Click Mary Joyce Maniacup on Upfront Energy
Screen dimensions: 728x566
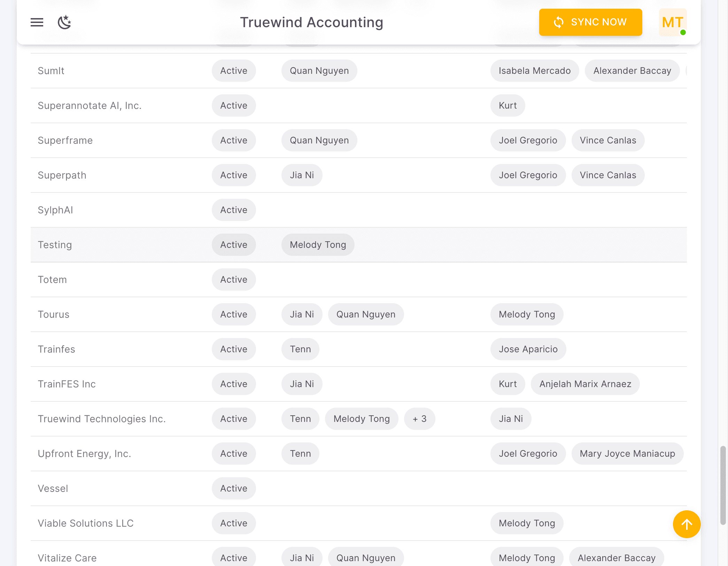(627, 454)
